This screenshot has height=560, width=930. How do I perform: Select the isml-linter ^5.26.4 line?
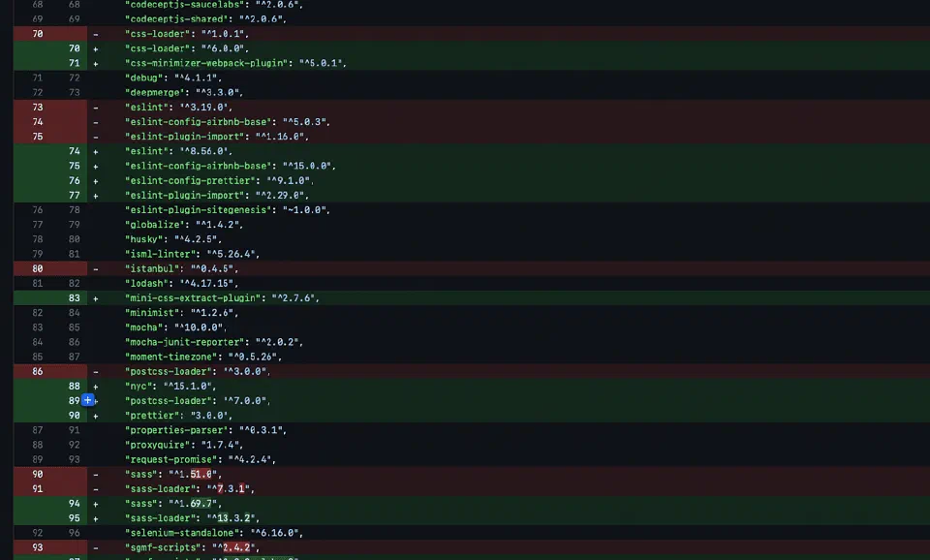pyautogui.click(x=472, y=254)
